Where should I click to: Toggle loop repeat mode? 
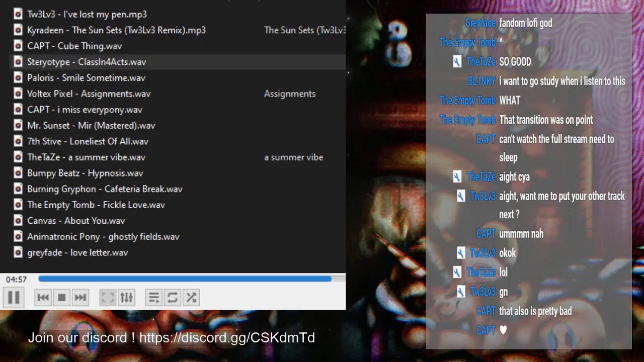pyautogui.click(x=173, y=298)
